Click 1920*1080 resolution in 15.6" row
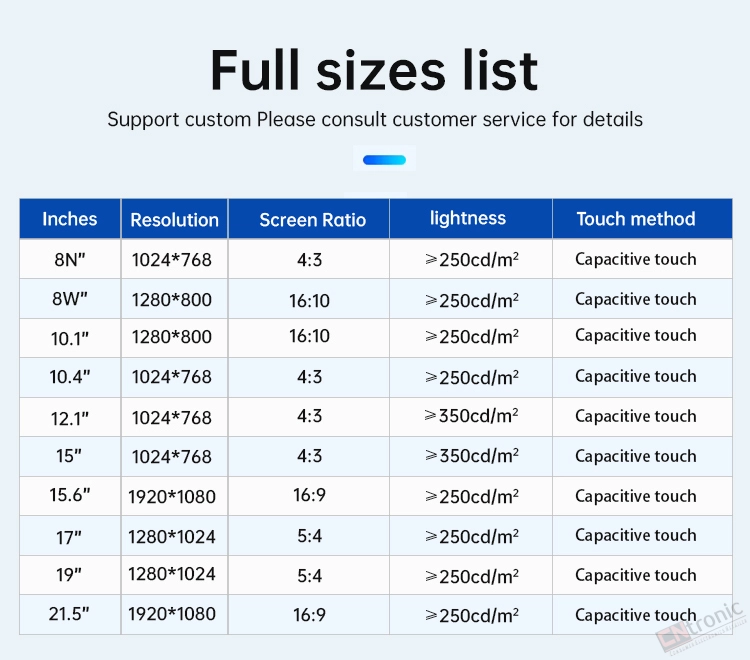The image size is (750, 660). [172, 496]
